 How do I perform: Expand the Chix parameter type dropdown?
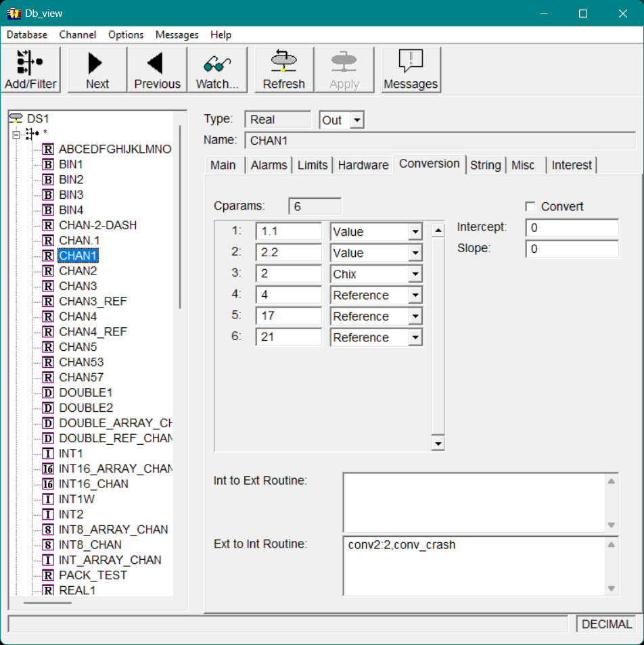(415, 274)
